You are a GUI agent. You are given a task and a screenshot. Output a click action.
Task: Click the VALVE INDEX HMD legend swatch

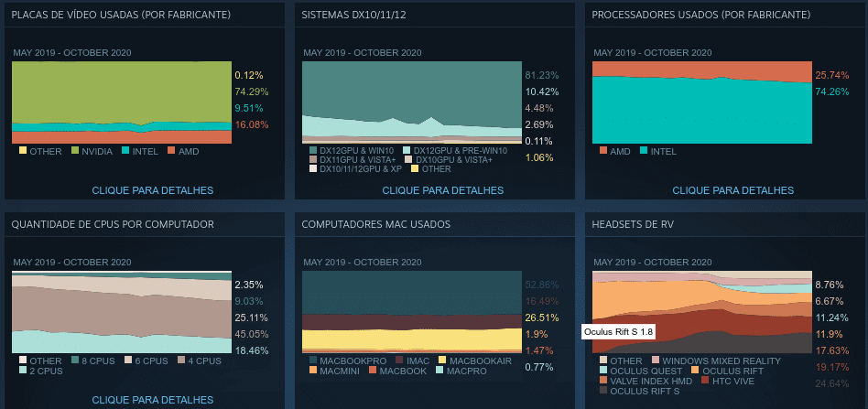coord(603,381)
